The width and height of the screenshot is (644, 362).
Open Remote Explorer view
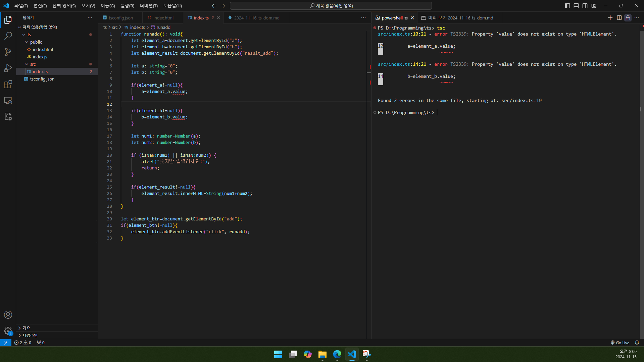coord(8,100)
